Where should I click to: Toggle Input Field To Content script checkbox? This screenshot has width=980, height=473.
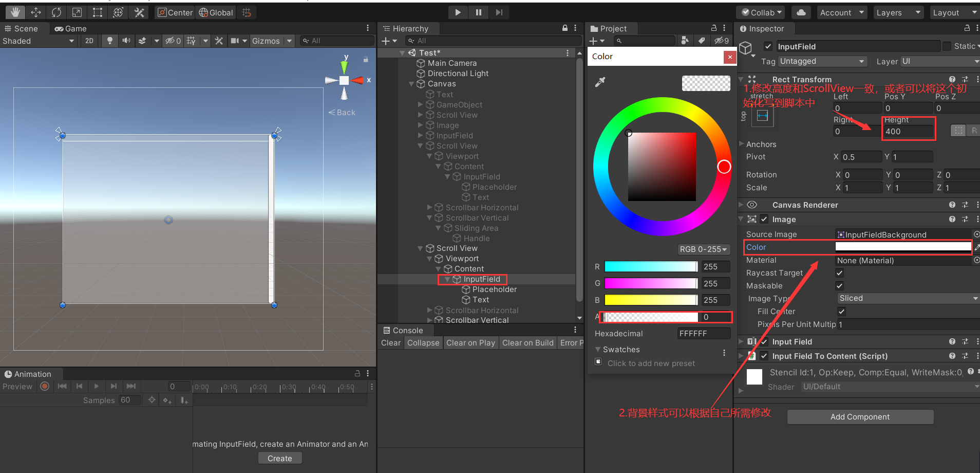(764, 356)
